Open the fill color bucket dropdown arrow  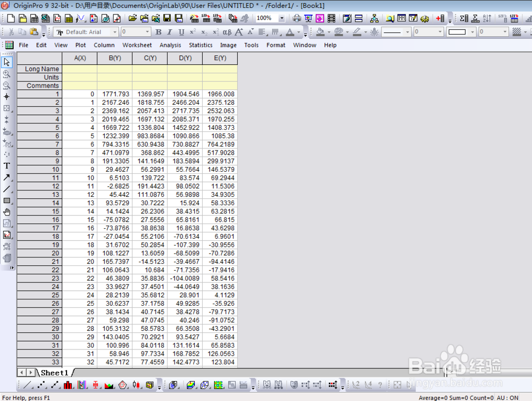[x=329, y=32]
